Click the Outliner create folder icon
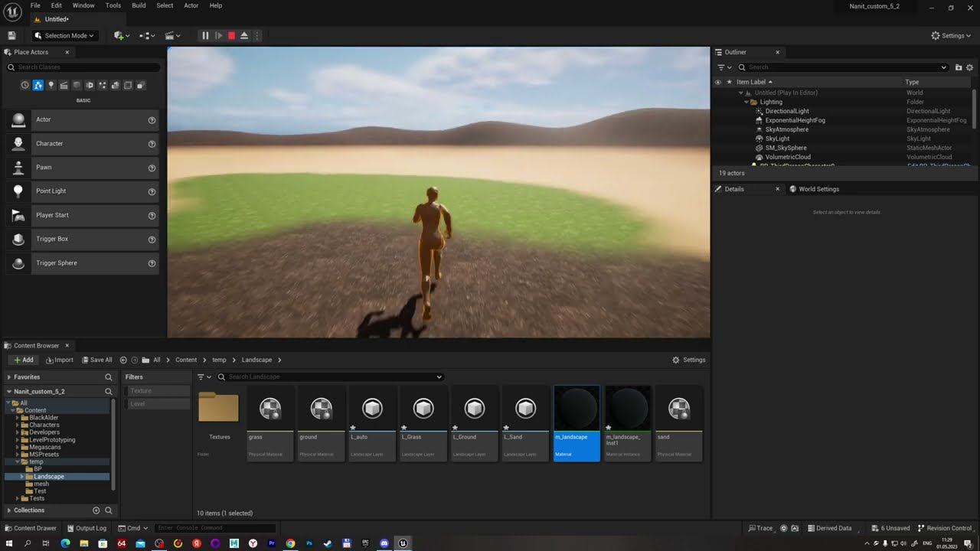Screen dimensions: 980x551 click(x=959, y=67)
